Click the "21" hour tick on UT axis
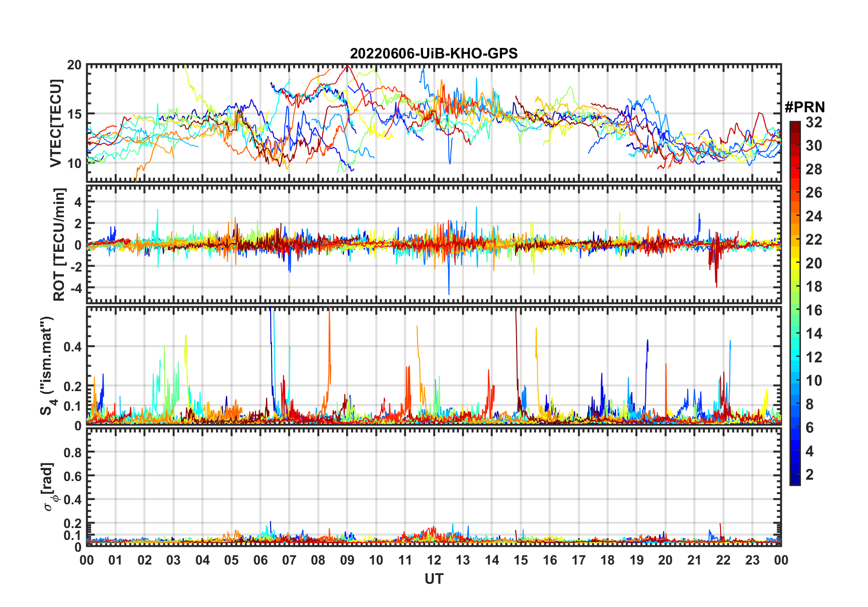Viewport: 868px width, 607px height. point(695,560)
